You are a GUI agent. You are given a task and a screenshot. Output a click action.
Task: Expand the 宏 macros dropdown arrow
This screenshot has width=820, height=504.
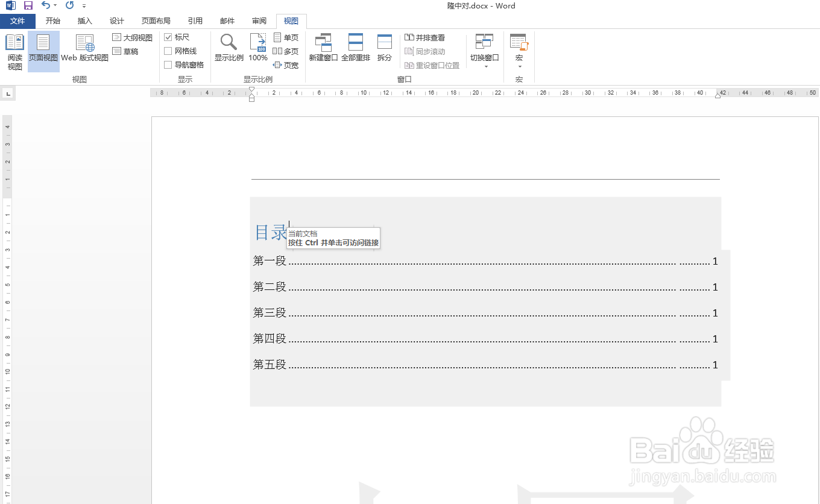pos(519,66)
